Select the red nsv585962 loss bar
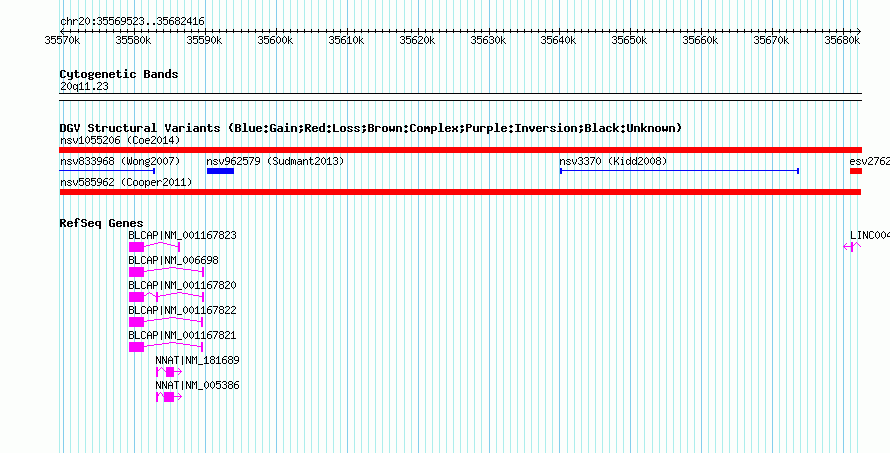The width and height of the screenshot is (890, 453). (460, 192)
